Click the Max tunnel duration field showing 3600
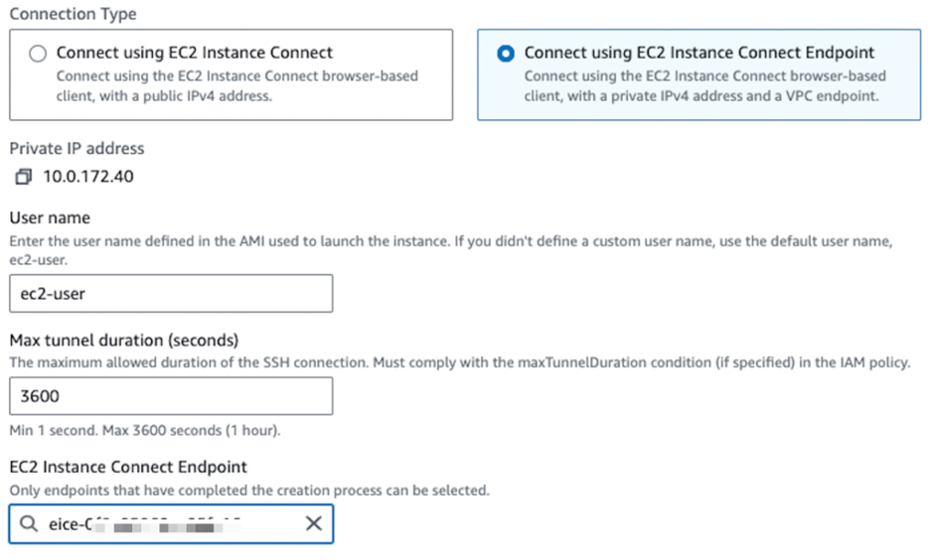 pos(171,396)
